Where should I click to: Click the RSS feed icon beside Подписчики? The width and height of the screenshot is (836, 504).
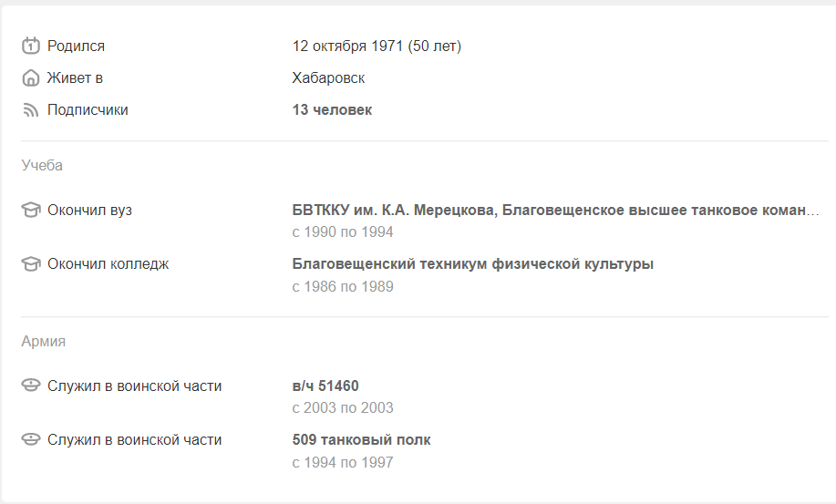[x=30, y=109]
